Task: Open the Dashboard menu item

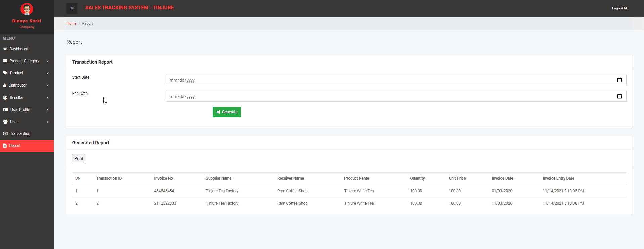Action: 27,49
